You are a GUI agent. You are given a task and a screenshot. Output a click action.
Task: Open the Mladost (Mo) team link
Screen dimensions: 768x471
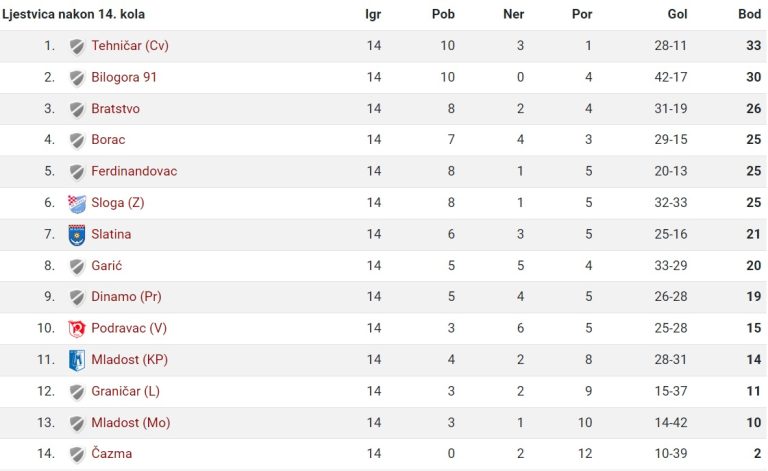click(x=131, y=423)
